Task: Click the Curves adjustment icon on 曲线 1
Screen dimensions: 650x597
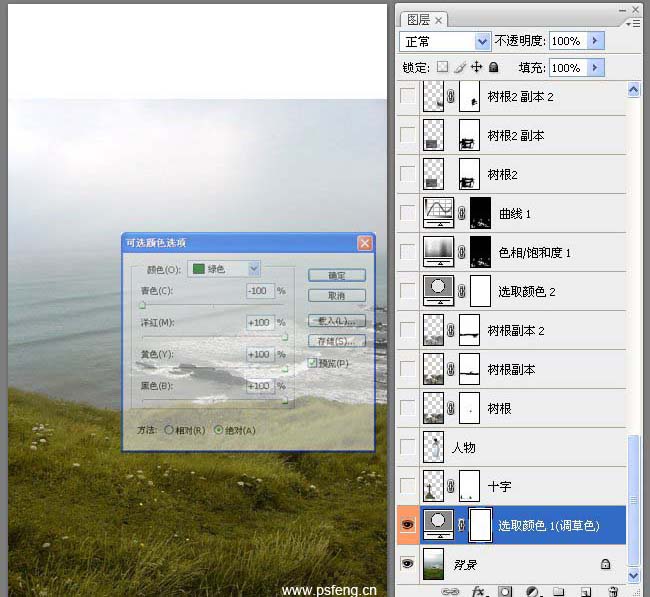Action: [x=438, y=213]
